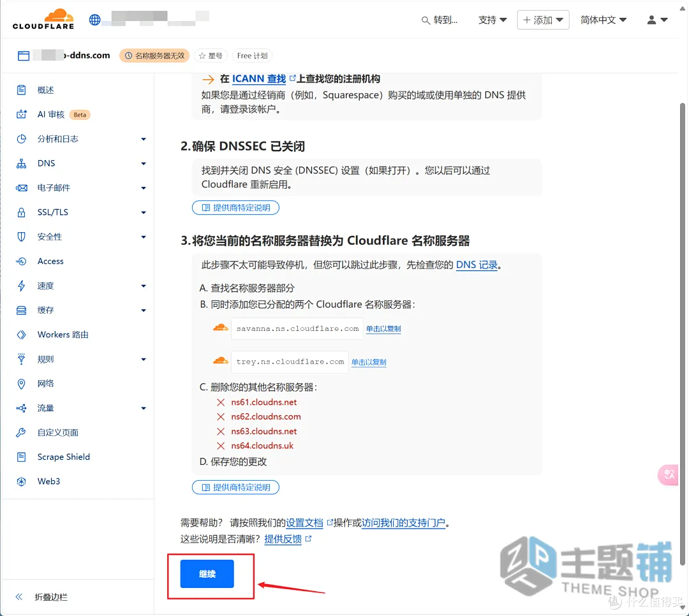689x616 pixels.
Task: Expand the SSL/TLS menu arrow
Action: click(x=144, y=212)
